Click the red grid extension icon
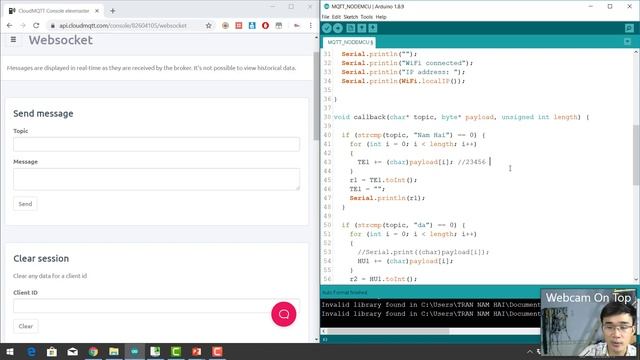The image size is (640, 360). pos(239,25)
